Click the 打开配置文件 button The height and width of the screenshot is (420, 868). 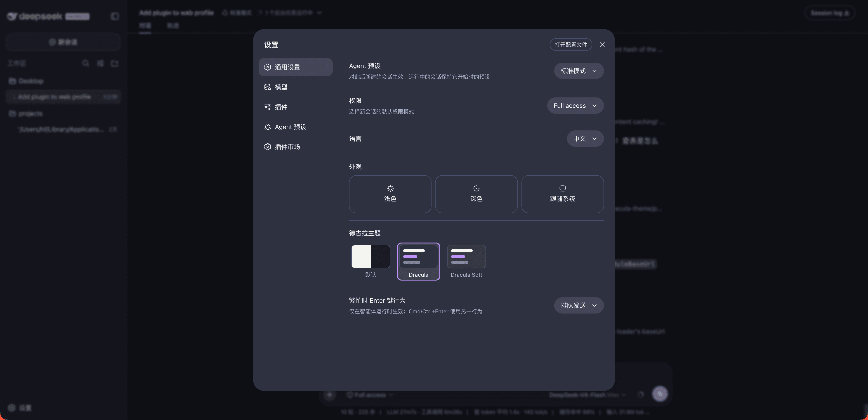click(571, 45)
